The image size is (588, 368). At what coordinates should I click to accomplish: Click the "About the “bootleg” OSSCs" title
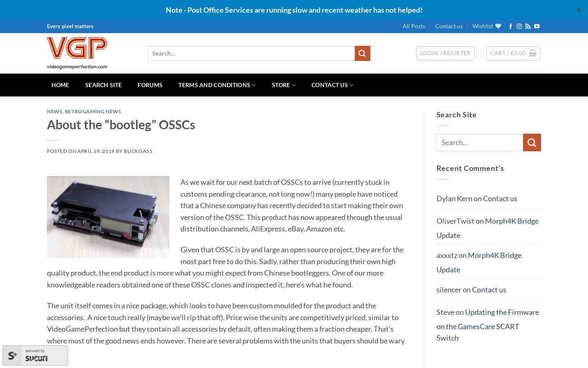(x=121, y=125)
